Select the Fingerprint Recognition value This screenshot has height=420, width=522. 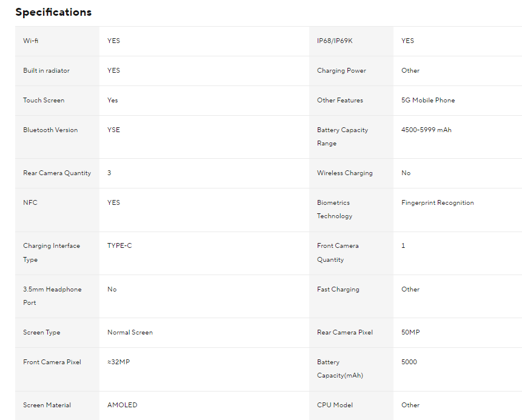coord(438,202)
